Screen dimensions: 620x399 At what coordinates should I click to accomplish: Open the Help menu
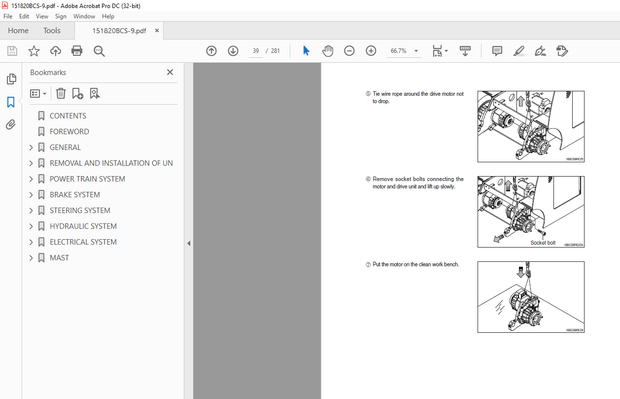click(108, 16)
